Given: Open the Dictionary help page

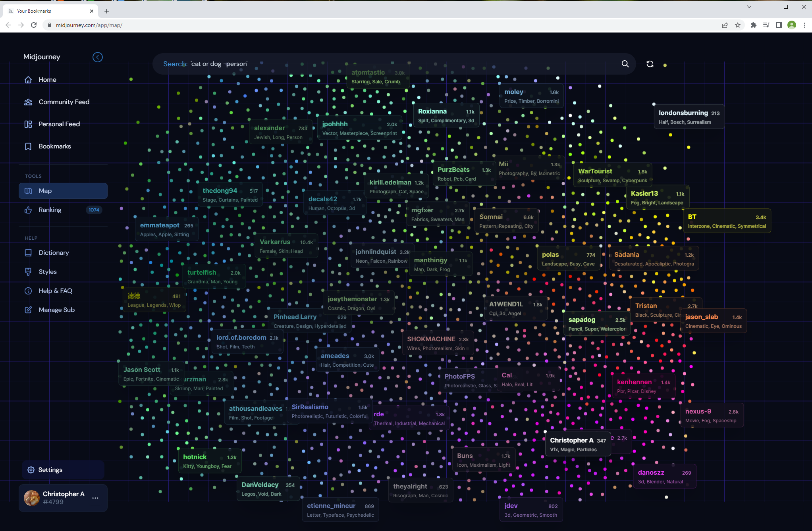Looking at the screenshot, I should pos(54,253).
